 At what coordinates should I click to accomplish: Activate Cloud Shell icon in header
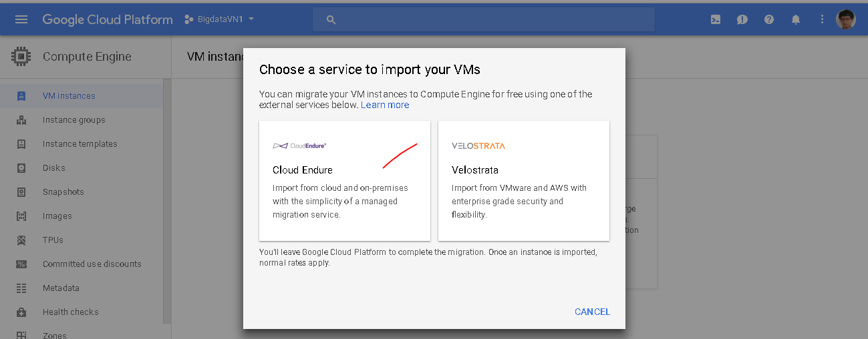point(715,19)
